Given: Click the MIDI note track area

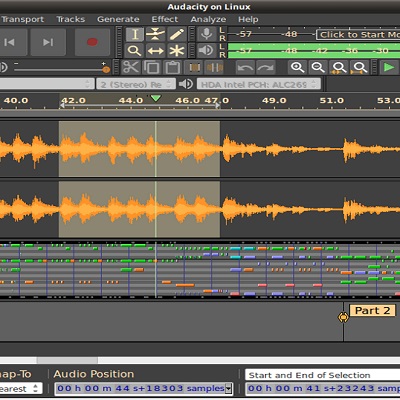Looking at the screenshot, I should (x=200, y=269).
